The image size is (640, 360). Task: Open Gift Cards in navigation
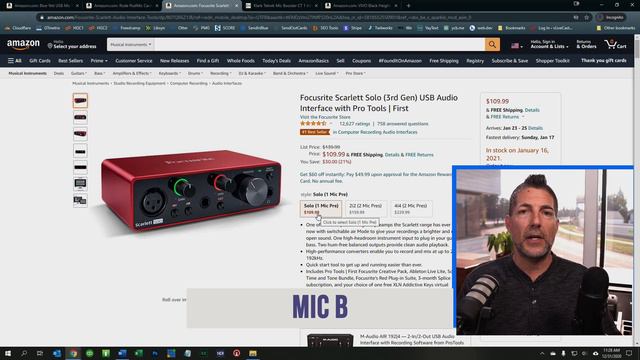point(40,61)
